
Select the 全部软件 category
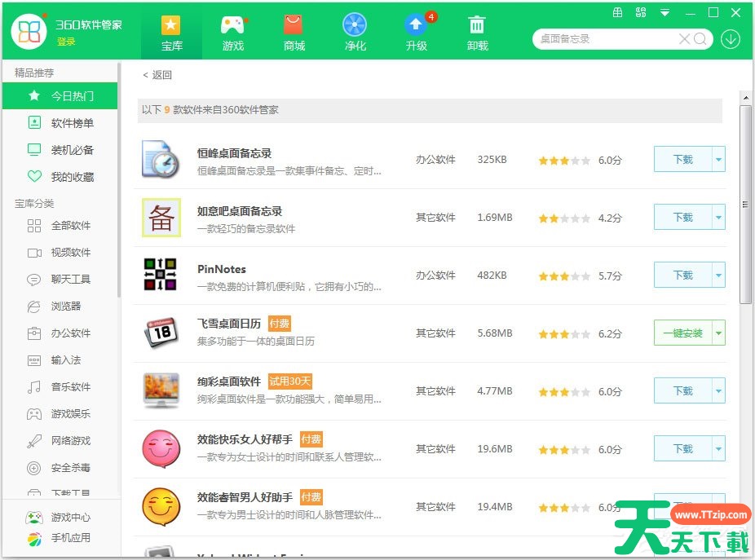(60, 225)
